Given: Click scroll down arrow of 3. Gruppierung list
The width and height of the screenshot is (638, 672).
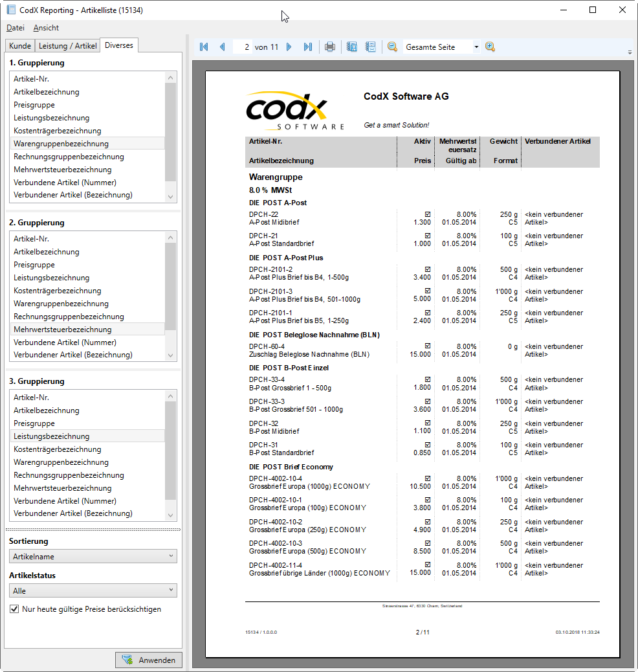Looking at the screenshot, I should (x=171, y=515).
